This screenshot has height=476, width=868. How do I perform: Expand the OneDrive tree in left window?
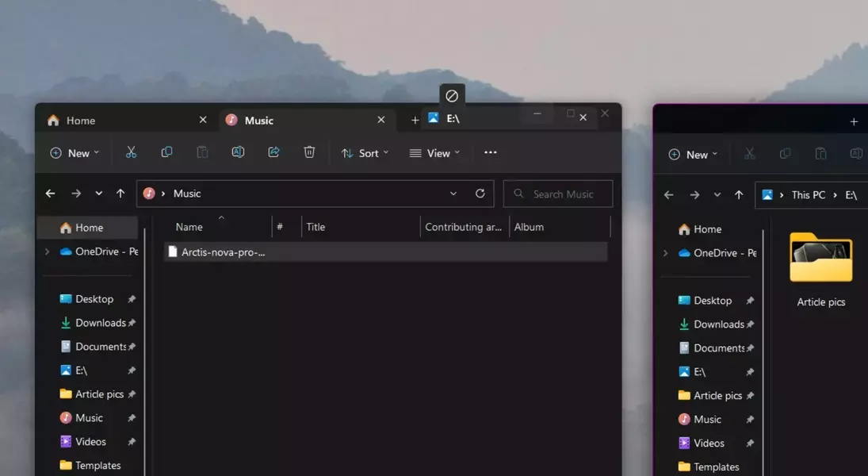[x=47, y=251]
